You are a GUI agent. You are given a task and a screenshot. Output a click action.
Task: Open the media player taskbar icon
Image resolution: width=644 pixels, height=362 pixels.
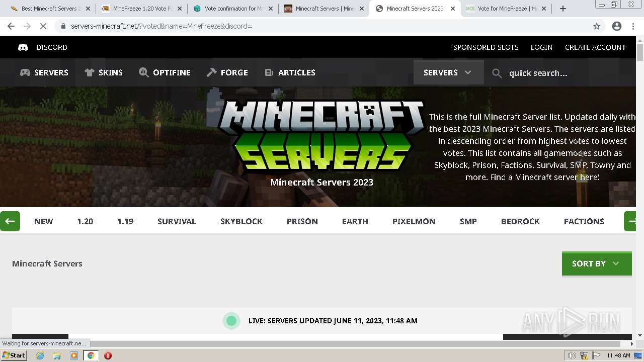click(x=74, y=355)
